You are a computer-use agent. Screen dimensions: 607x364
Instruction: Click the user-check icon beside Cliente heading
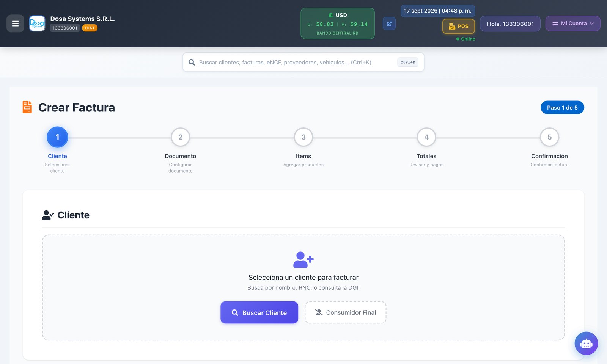click(48, 215)
